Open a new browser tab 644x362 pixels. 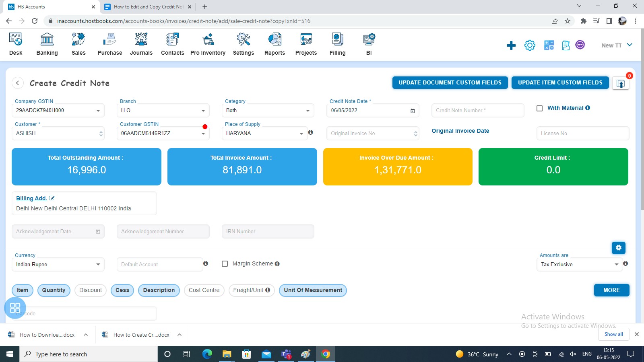(205, 7)
